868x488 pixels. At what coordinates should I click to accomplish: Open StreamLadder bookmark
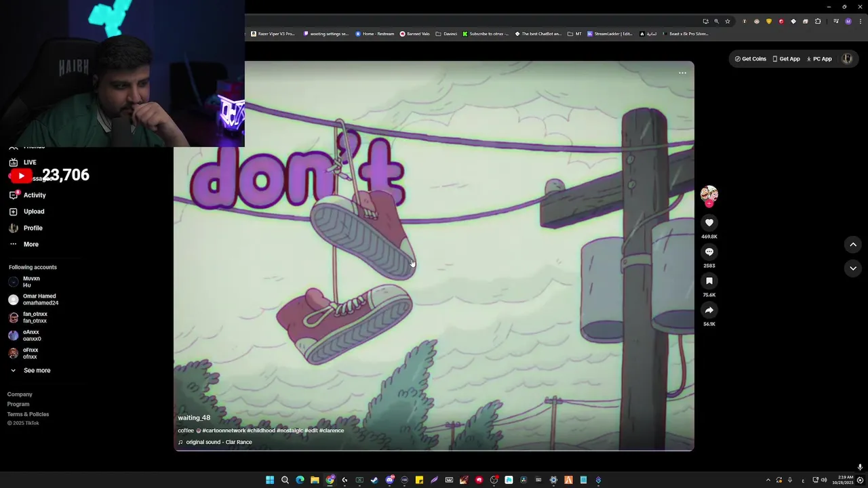610,34
